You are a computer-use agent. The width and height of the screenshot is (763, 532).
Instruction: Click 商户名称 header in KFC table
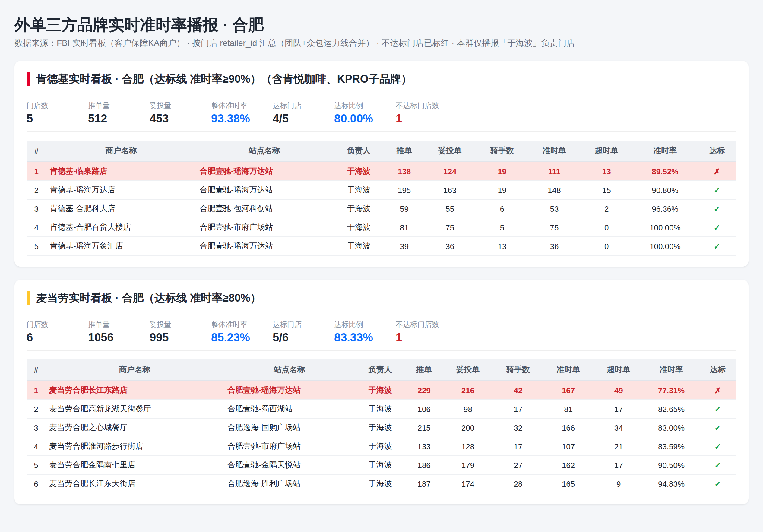pyautogui.click(x=121, y=151)
